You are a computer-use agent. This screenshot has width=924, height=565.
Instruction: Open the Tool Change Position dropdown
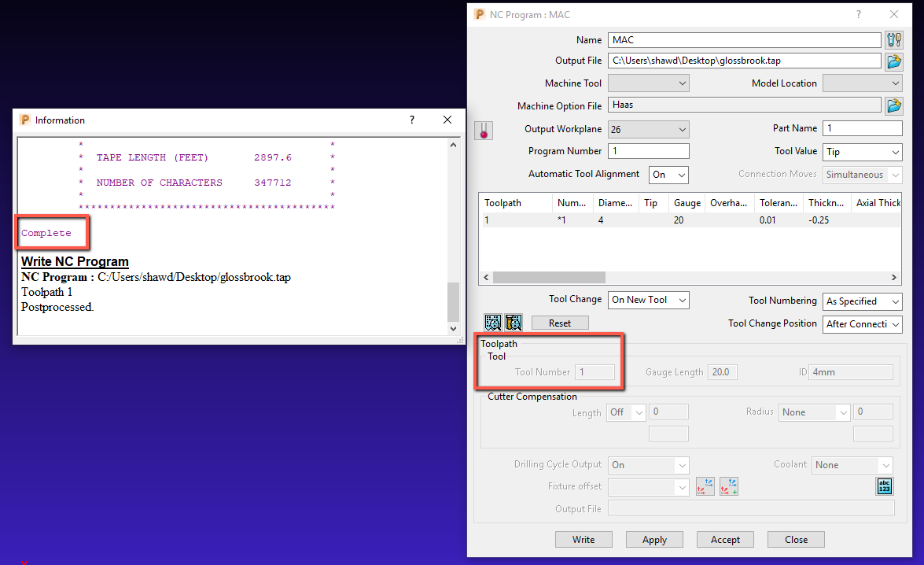click(x=862, y=324)
